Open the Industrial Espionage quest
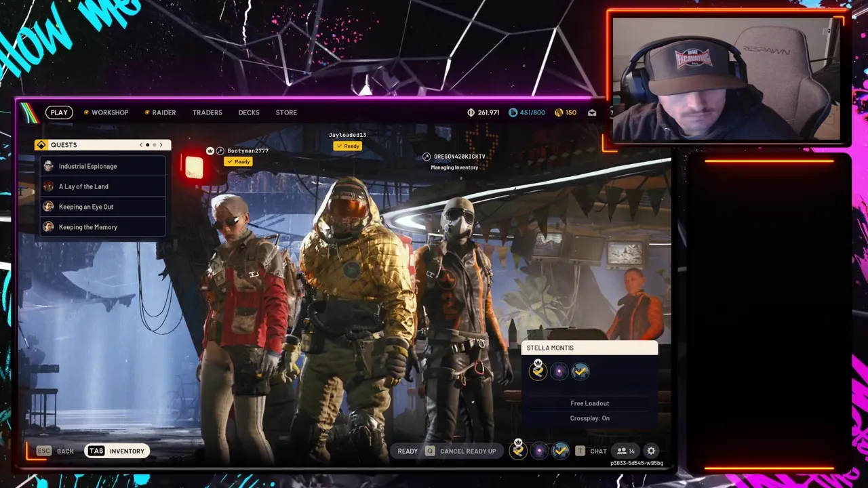868x488 pixels. point(102,166)
